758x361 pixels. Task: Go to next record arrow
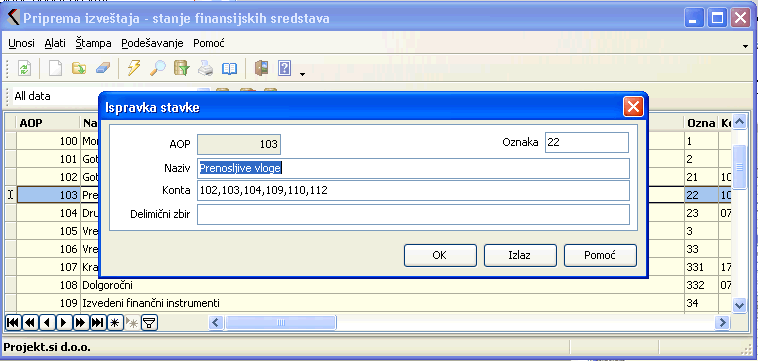pos(63,323)
